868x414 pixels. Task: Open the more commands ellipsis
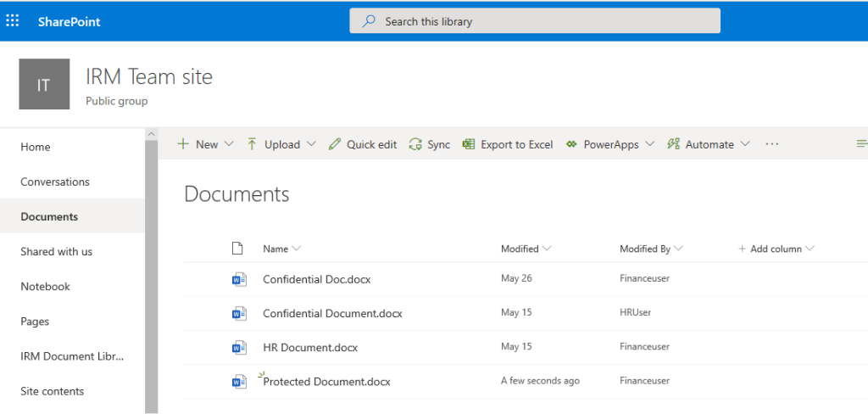click(771, 144)
